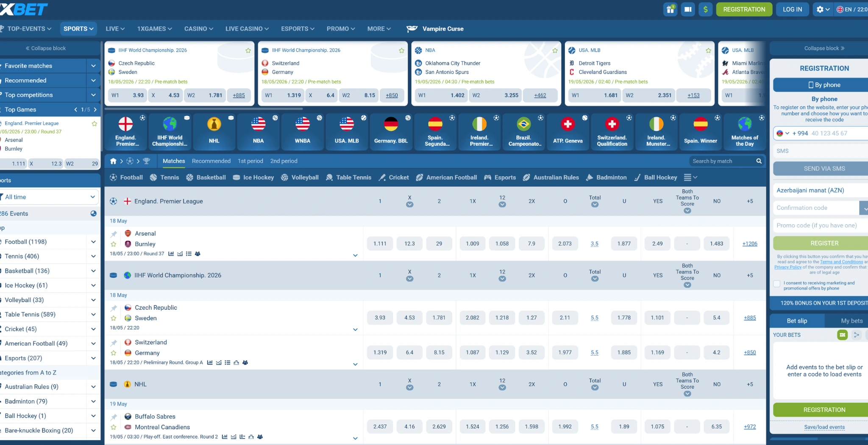Focus the Search by match field
The image size is (868, 445).
(723, 161)
